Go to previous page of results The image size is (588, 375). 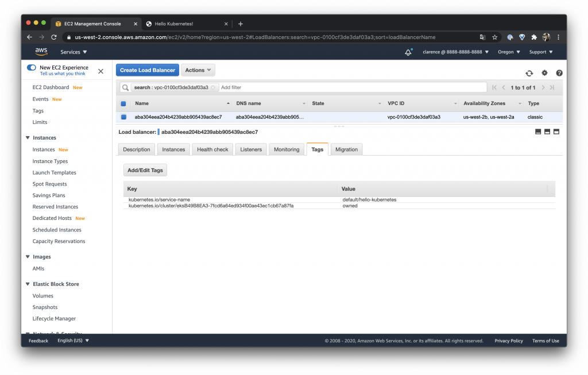click(x=503, y=87)
